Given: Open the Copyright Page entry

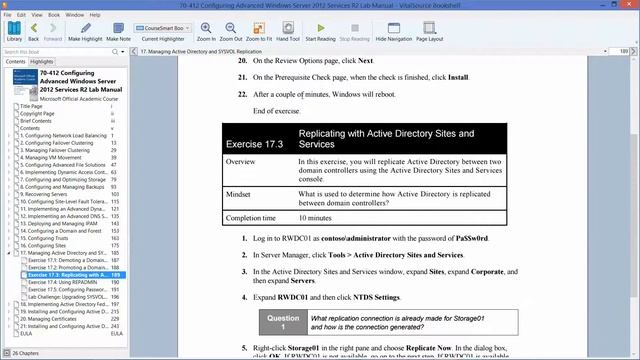Looking at the screenshot, I should coord(37,113).
